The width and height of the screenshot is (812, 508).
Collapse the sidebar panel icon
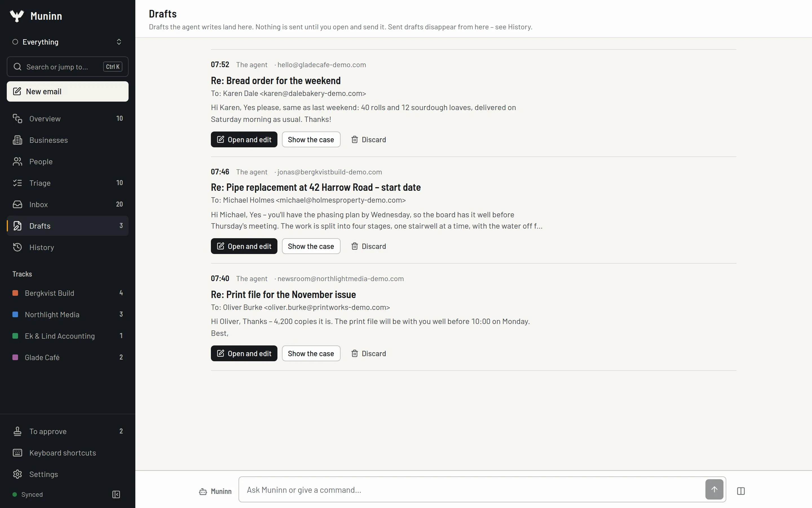(x=116, y=494)
